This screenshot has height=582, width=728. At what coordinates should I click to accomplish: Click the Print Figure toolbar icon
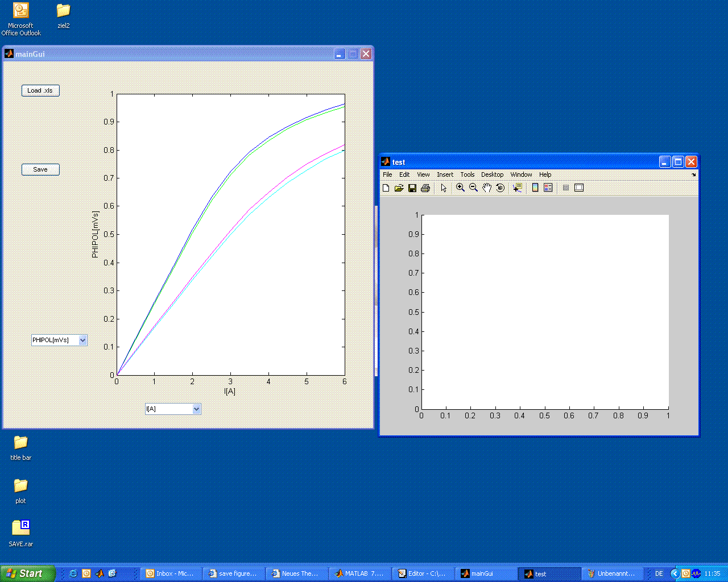pyautogui.click(x=425, y=188)
